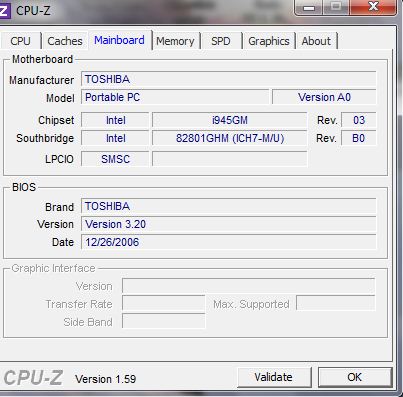The image size is (403, 397).
Task: Click the 'Chipset' label
Action: (x=56, y=120)
